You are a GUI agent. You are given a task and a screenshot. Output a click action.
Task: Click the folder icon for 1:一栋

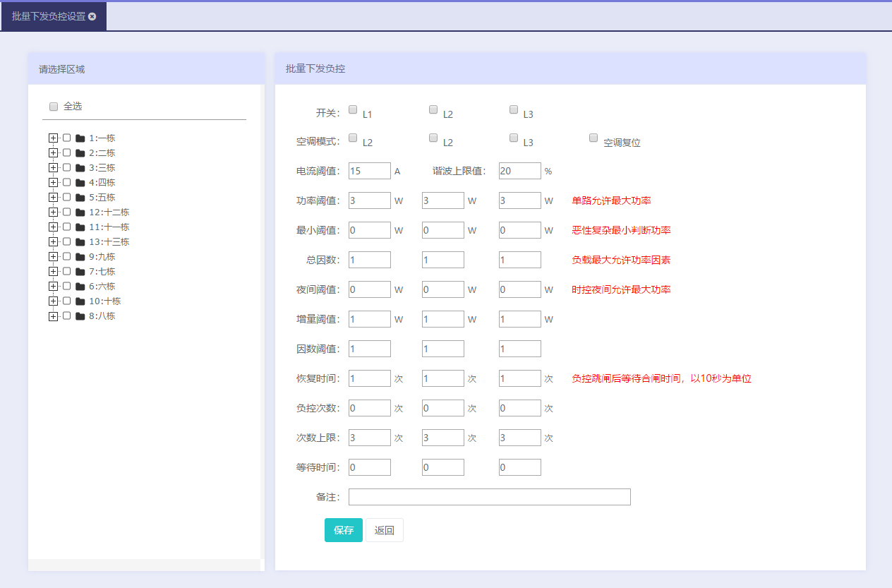click(x=80, y=138)
